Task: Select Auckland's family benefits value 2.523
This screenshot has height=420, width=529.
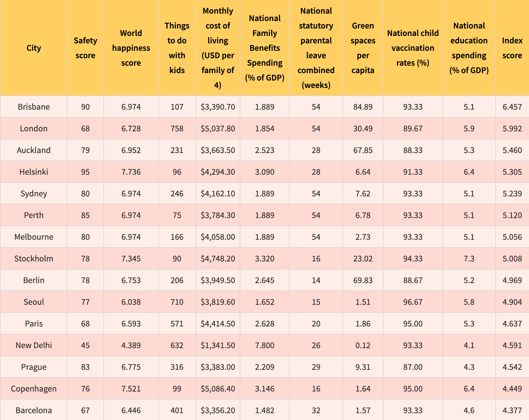Action: click(x=264, y=150)
